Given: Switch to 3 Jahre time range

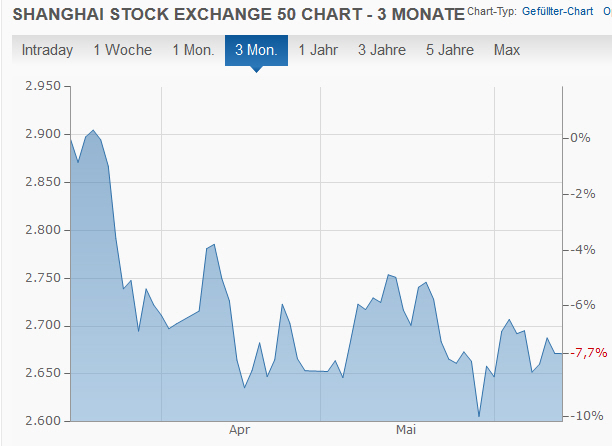Looking at the screenshot, I should 383,51.
